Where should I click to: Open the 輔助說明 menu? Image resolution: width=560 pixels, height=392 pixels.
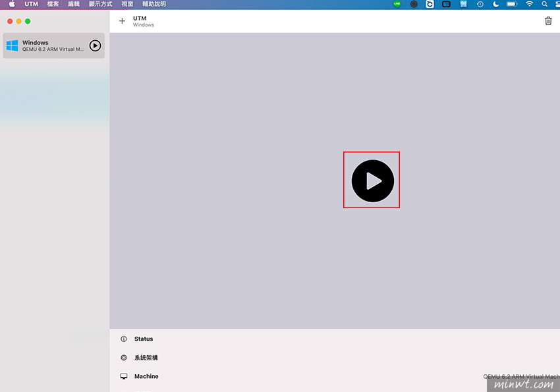point(154,5)
